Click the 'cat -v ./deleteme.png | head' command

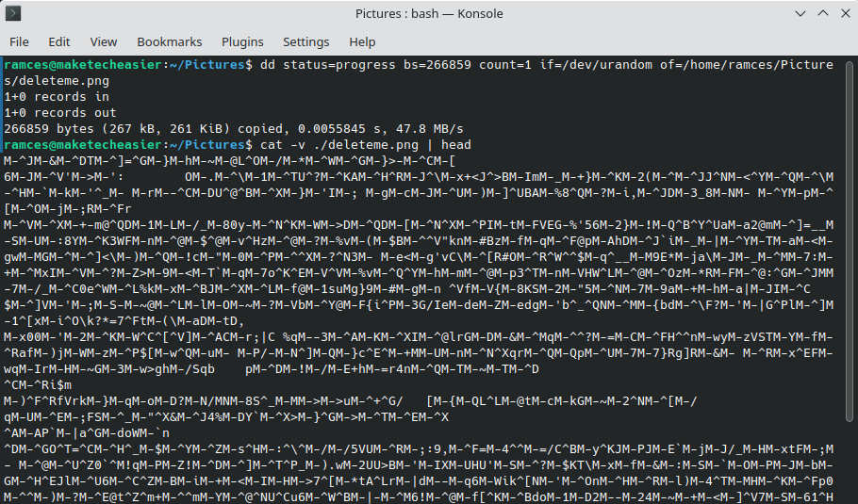(x=366, y=145)
